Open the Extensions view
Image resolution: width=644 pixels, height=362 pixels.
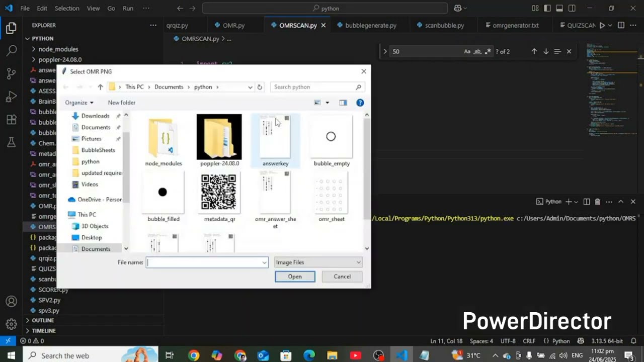[11, 120]
